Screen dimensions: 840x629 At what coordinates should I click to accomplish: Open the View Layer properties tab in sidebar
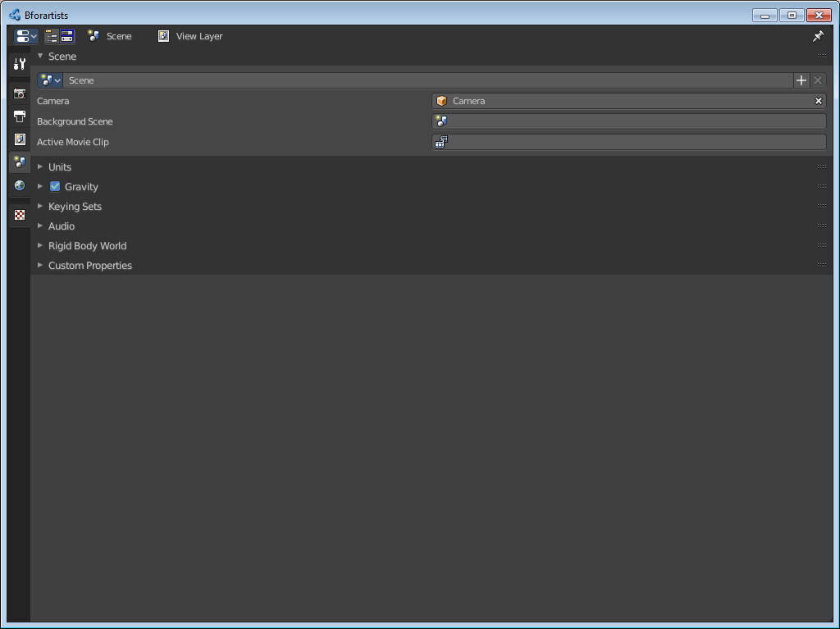coord(20,139)
